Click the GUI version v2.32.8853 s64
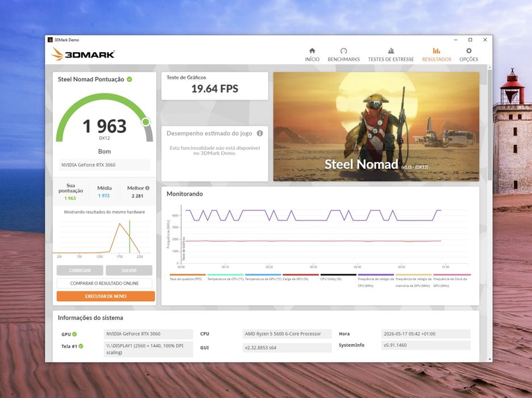The height and width of the screenshot is (398, 532). pyautogui.click(x=287, y=348)
